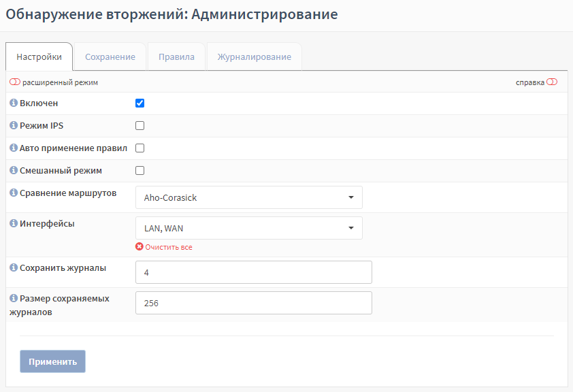This screenshot has width=573, height=392.
Task: Click info icon next to Авто применение правил
Action: pyautogui.click(x=14, y=148)
